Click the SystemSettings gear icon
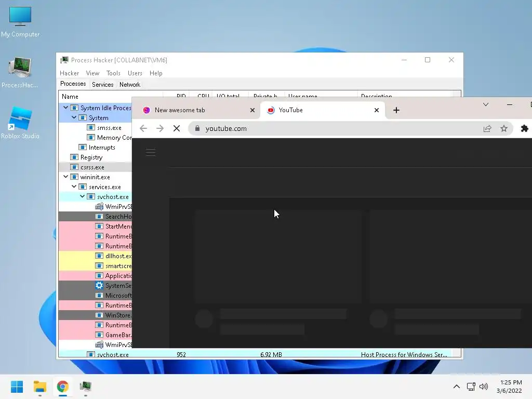Screen dimensions: 532x399 coord(99,285)
